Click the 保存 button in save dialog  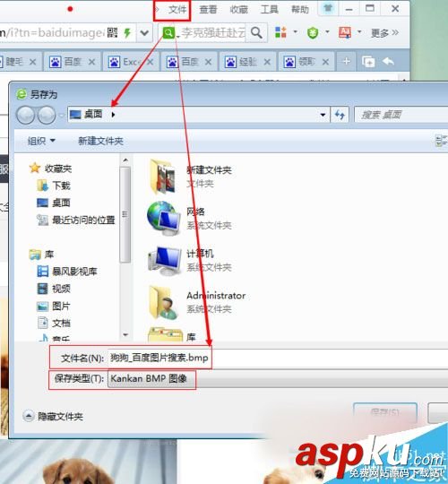385,412
